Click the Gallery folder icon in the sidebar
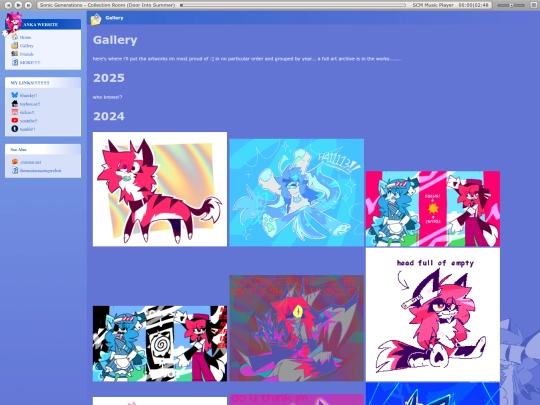540x405 pixels. pyautogui.click(x=14, y=45)
